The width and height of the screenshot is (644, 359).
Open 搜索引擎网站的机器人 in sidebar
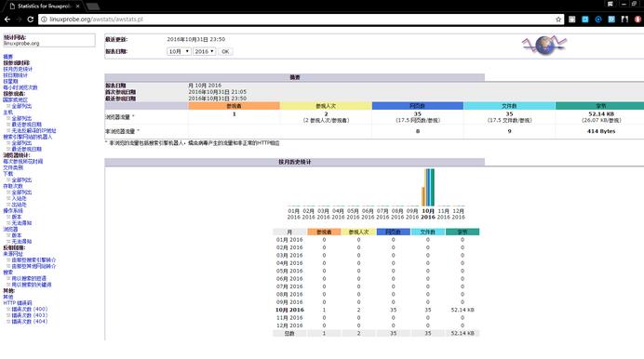click(28, 137)
